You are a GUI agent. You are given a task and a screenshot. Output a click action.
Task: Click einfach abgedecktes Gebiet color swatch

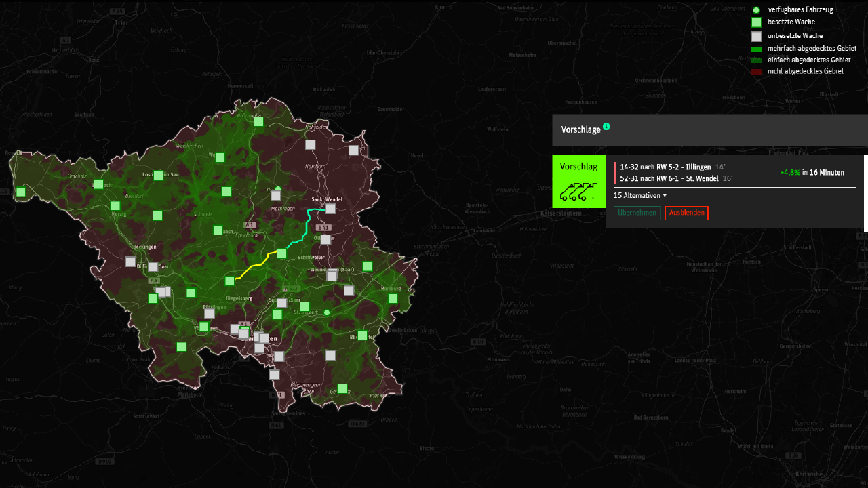click(756, 60)
